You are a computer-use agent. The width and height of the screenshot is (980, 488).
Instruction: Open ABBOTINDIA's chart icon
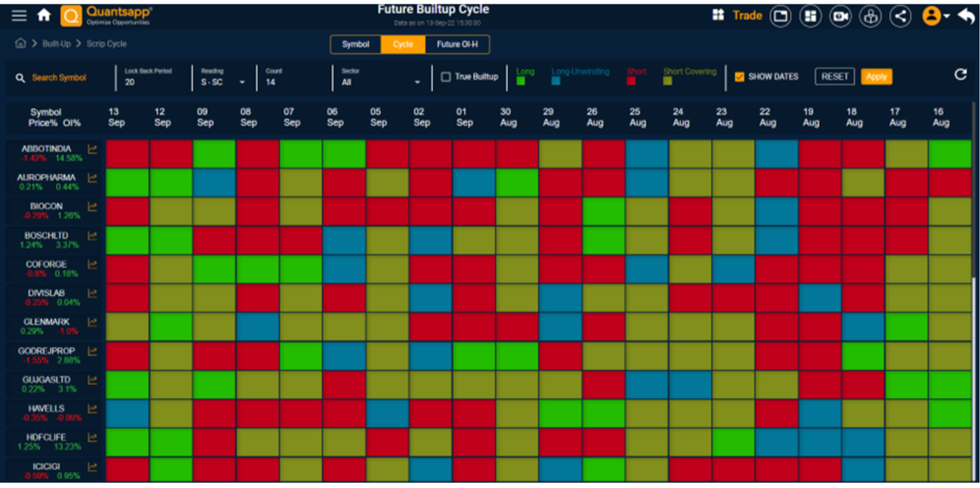pos(93,150)
